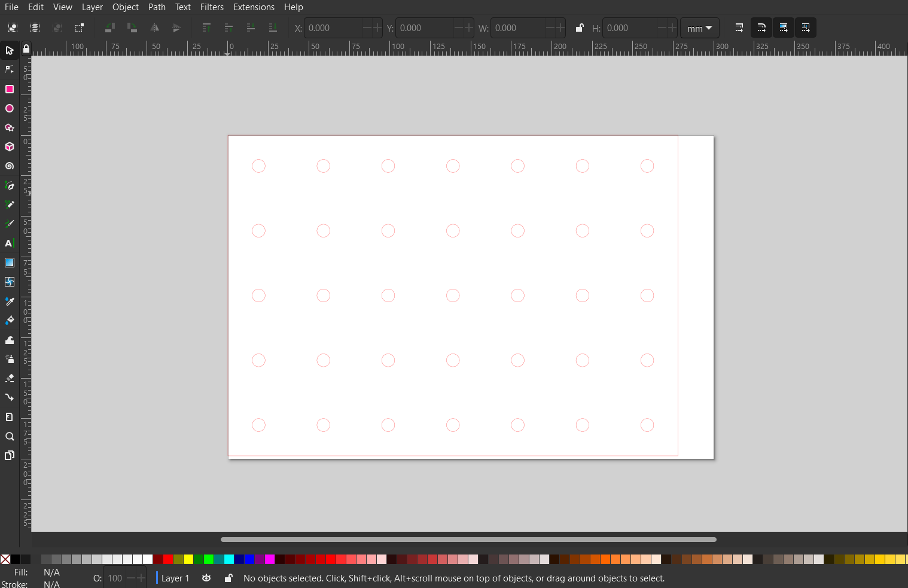
Task: Toggle move gradients with objects
Action: tap(784, 28)
